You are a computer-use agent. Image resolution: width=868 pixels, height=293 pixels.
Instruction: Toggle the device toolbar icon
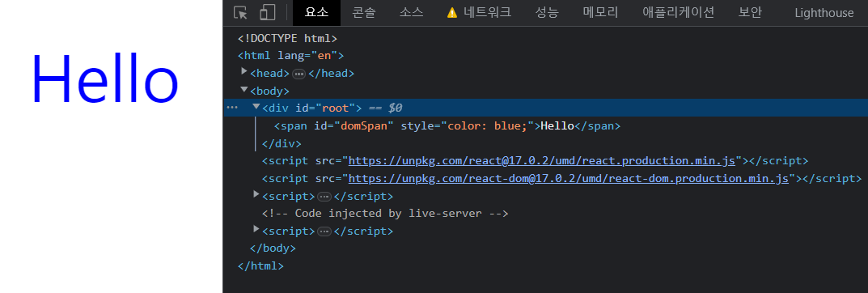click(268, 13)
